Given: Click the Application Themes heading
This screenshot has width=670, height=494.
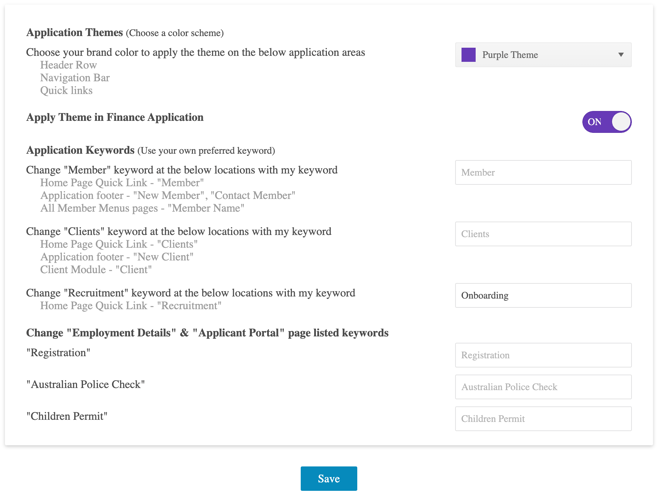Looking at the screenshot, I should 74,33.
